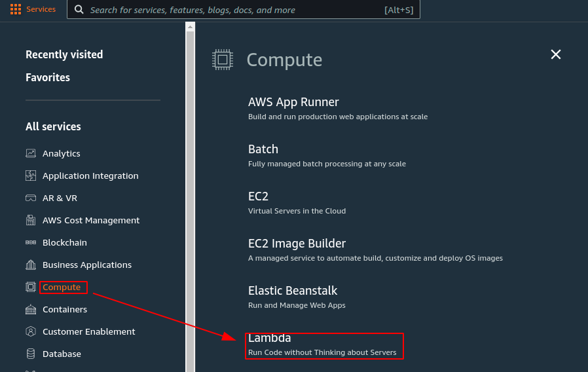Open Favorites section

[x=48, y=77]
